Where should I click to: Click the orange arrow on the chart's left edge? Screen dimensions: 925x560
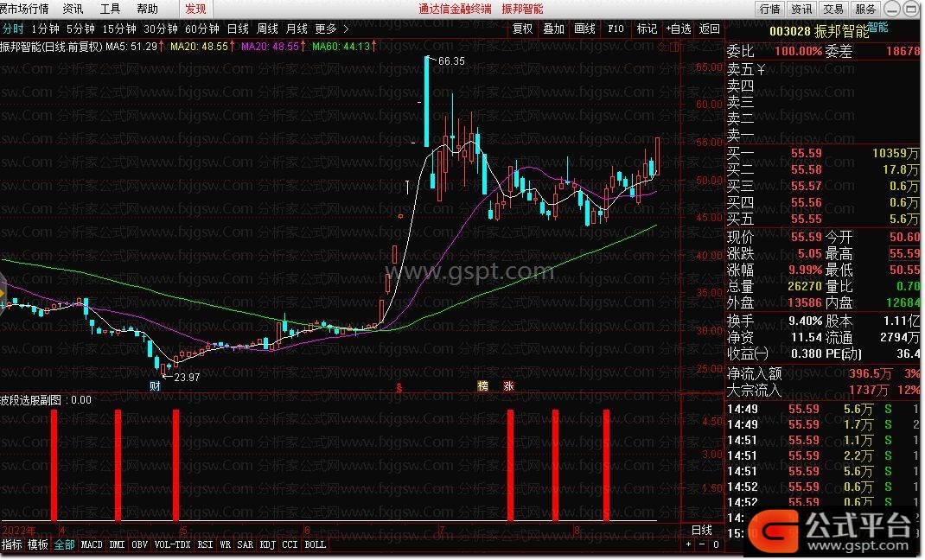click(x=3, y=293)
